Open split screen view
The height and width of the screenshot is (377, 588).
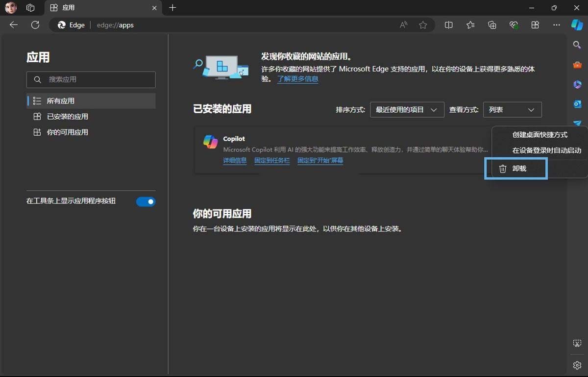click(x=448, y=25)
